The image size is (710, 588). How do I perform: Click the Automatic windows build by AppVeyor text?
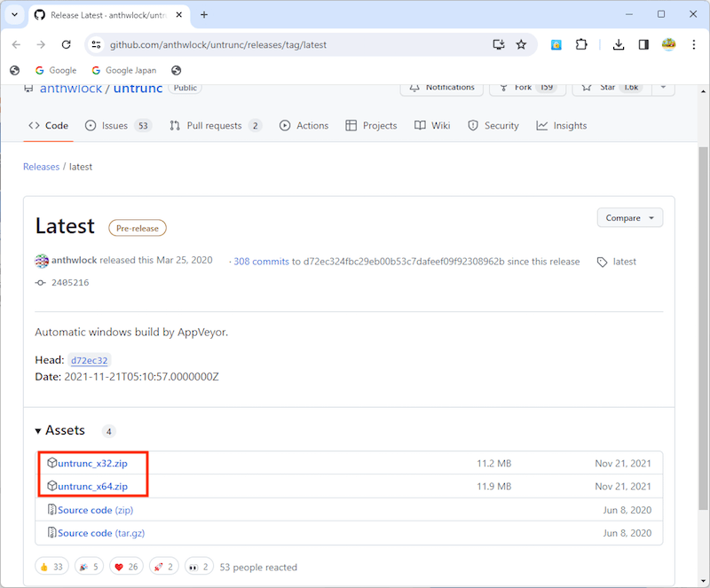tap(131, 333)
